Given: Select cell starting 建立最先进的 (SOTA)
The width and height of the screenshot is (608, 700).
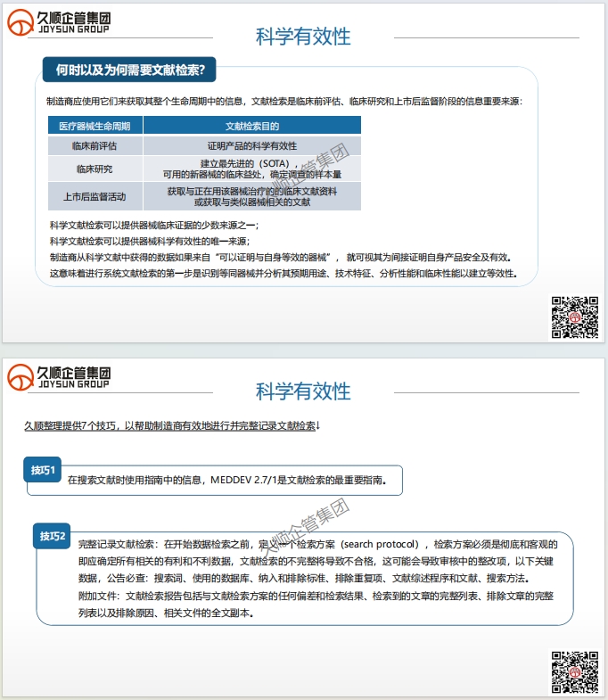Looking at the screenshot, I should point(252,169).
